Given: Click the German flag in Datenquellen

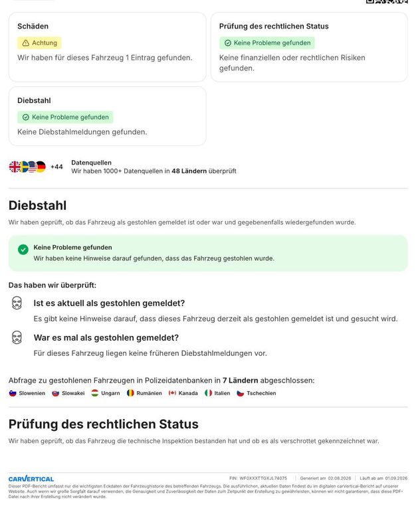Looking at the screenshot, I should click(x=41, y=167).
